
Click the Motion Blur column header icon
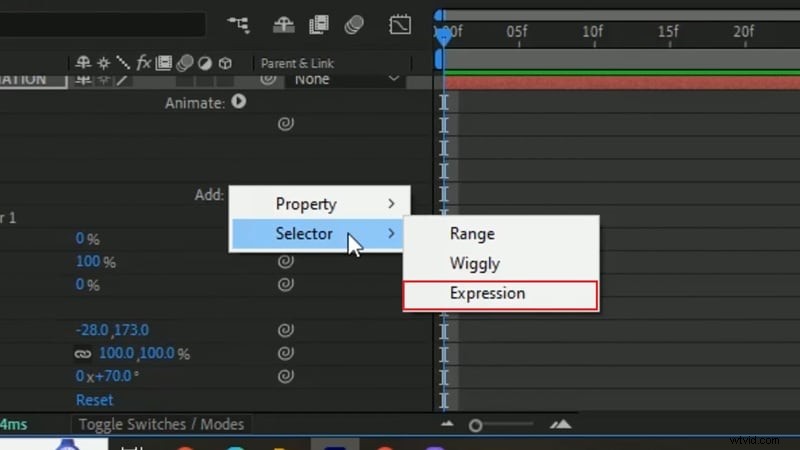pyautogui.click(x=185, y=63)
